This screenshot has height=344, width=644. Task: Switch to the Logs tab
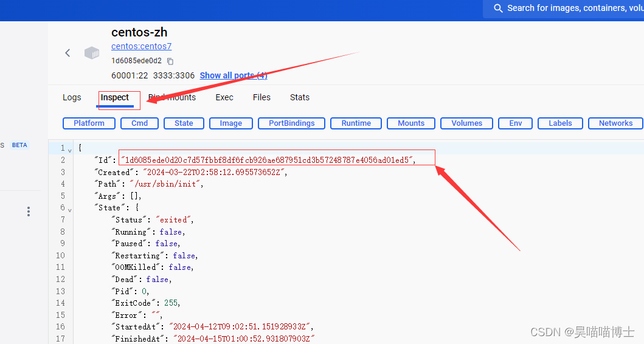(72, 97)
